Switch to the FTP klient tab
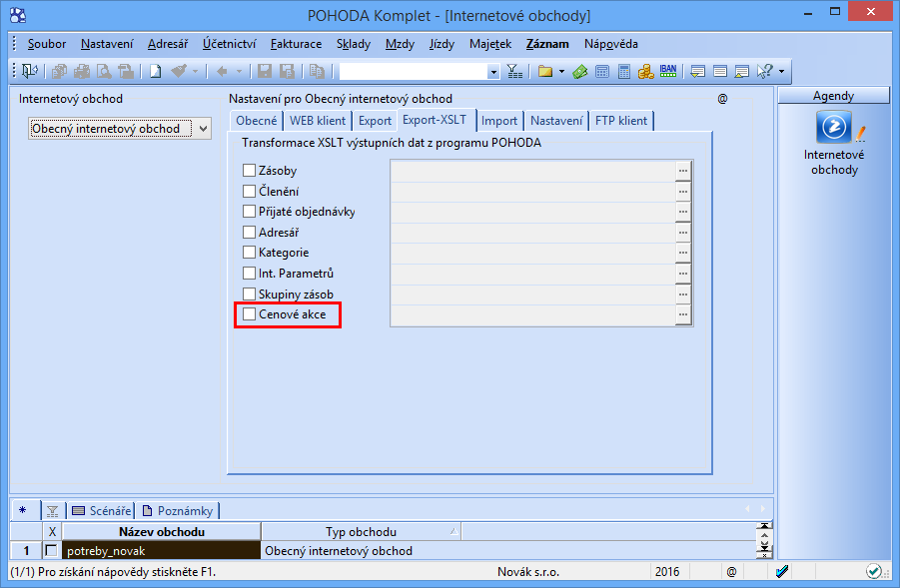The image size is (900, 588). click(x=621, y=121)
